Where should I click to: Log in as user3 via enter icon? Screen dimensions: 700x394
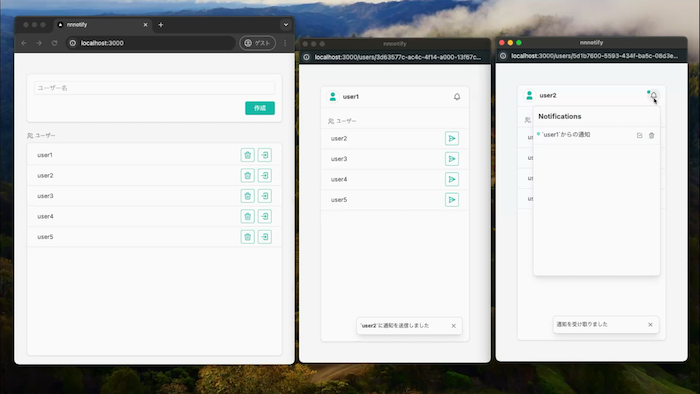pos(265,196)
